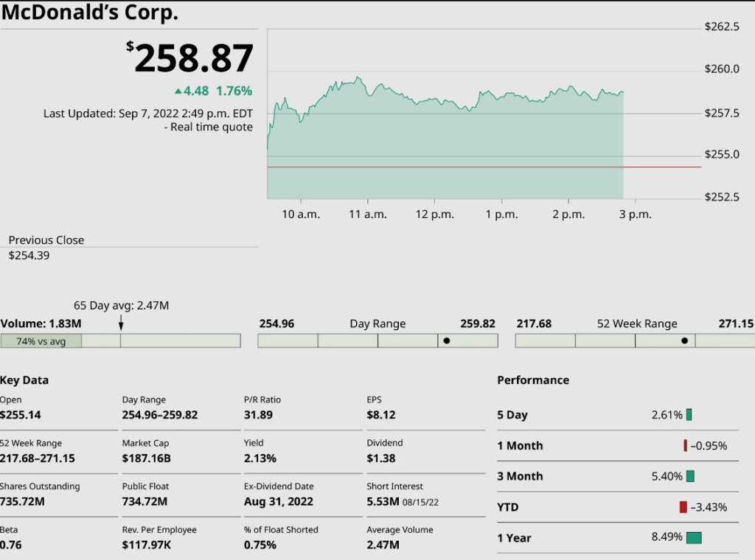Viewport: 755px width, 560px height.
Task: Select the Short Interest value 5.53M
Action: pyautogui.click(x=383, y=502)
